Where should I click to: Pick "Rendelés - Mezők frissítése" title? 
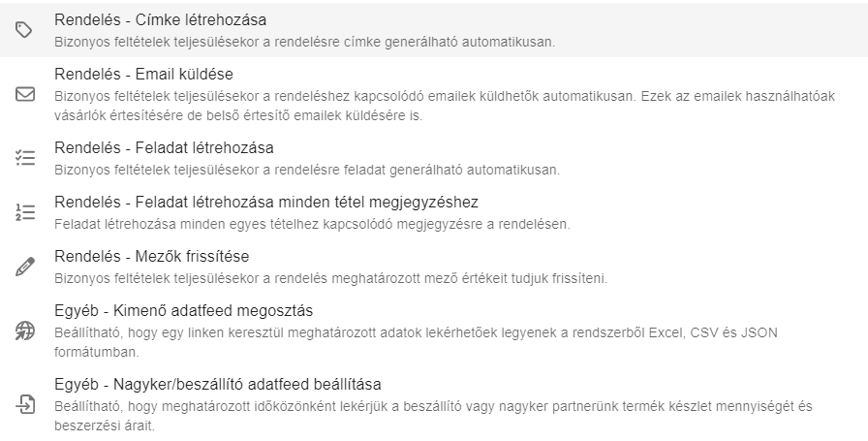(153, 257)
